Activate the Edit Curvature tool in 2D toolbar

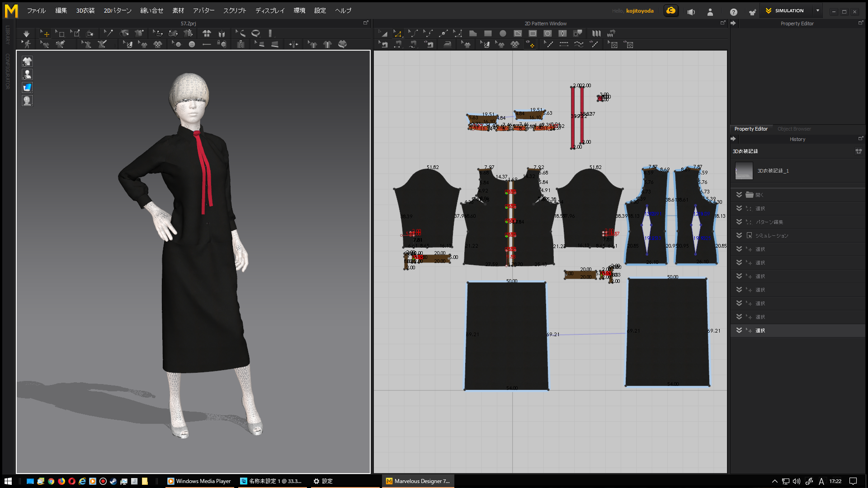point(413,33)
